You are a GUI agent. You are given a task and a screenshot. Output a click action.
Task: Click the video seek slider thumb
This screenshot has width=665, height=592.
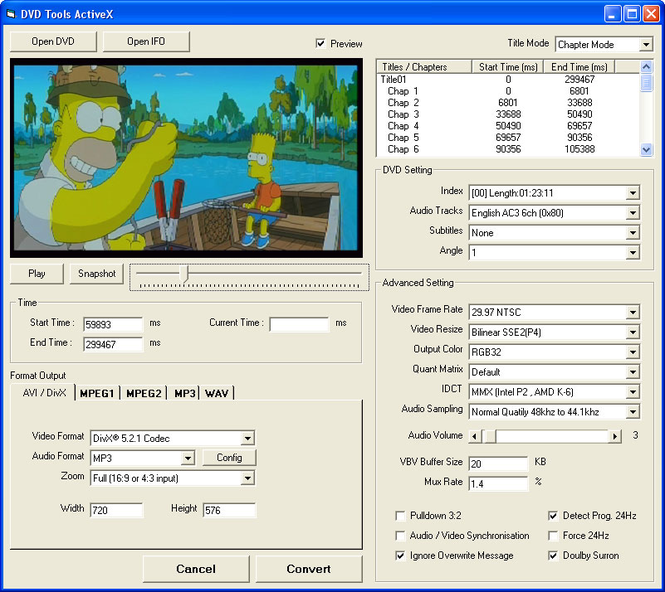184,274
